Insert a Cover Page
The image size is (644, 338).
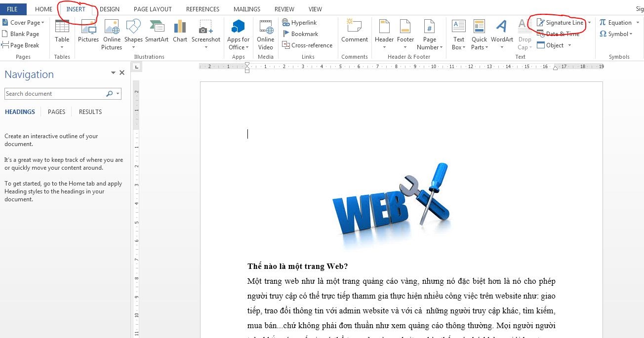click(23, 23)
